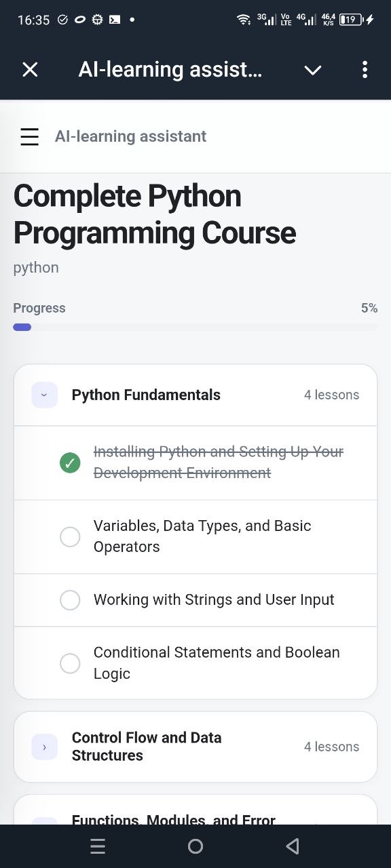391x868 pixels.
Task: Select the Python Fundamentals section header
Action: point(195,395)
